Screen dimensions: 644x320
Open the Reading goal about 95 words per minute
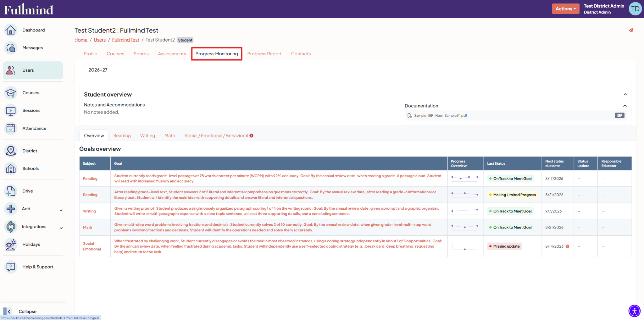(278, 179)
